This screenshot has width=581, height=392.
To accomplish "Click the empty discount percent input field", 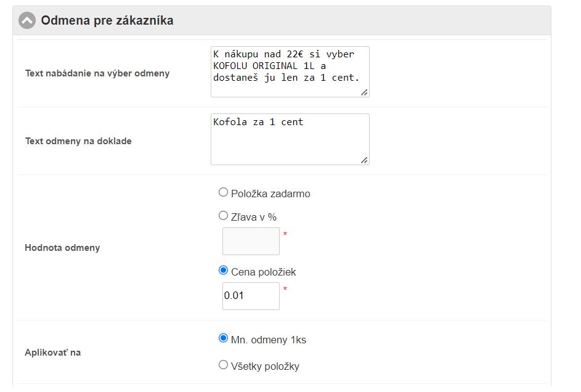I will coord(251,241).
